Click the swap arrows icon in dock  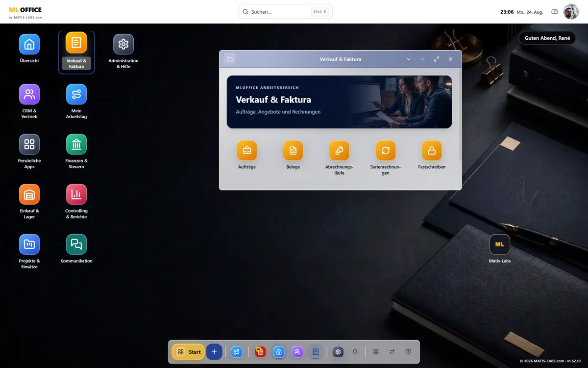[392, 352]
